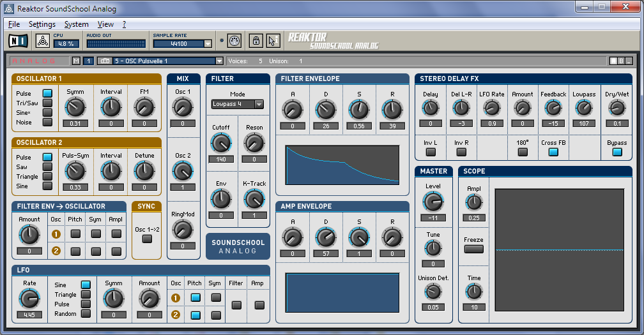Screen dimensions: 644x335
Task: Click the RingMod mix knob
Action: (183, 230)
